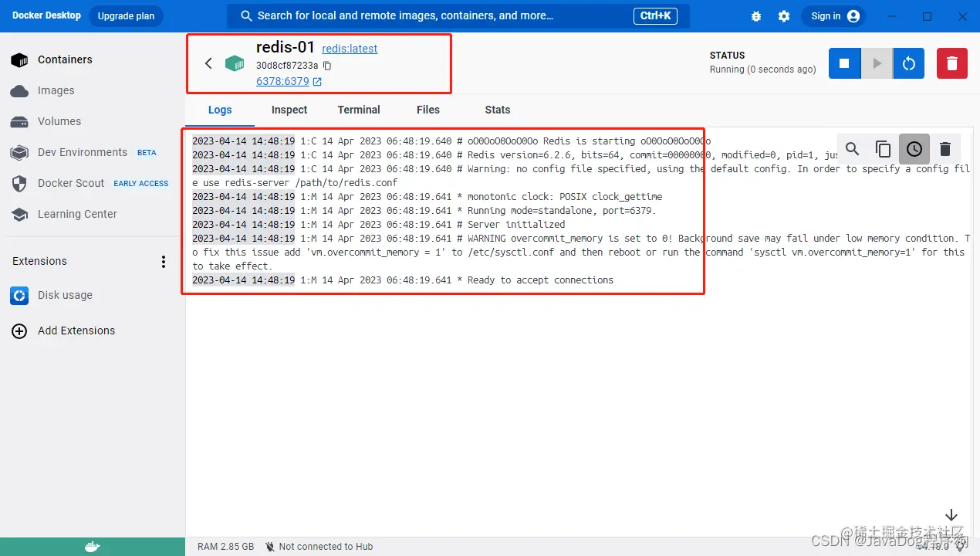This screenshot has width=980, height=556.
Task: Click the redis-01 container name
Action: [x=286, y=48]
